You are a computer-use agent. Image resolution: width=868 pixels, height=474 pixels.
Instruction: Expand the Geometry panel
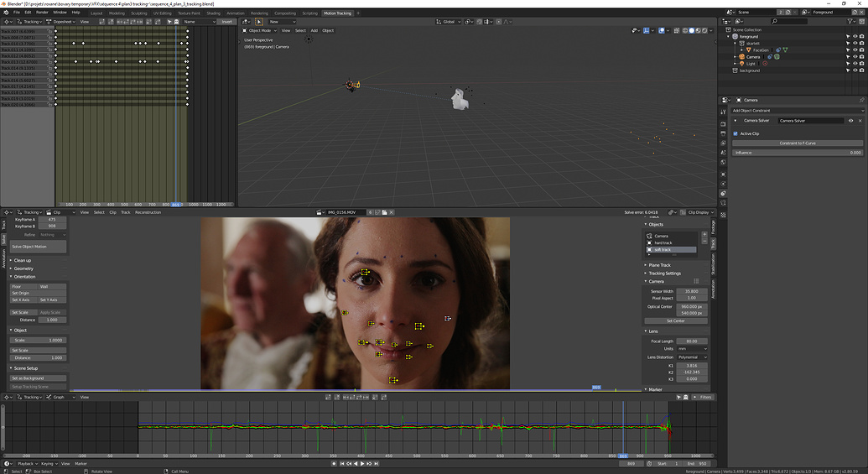pyautogui.click(x=23, y=268)
